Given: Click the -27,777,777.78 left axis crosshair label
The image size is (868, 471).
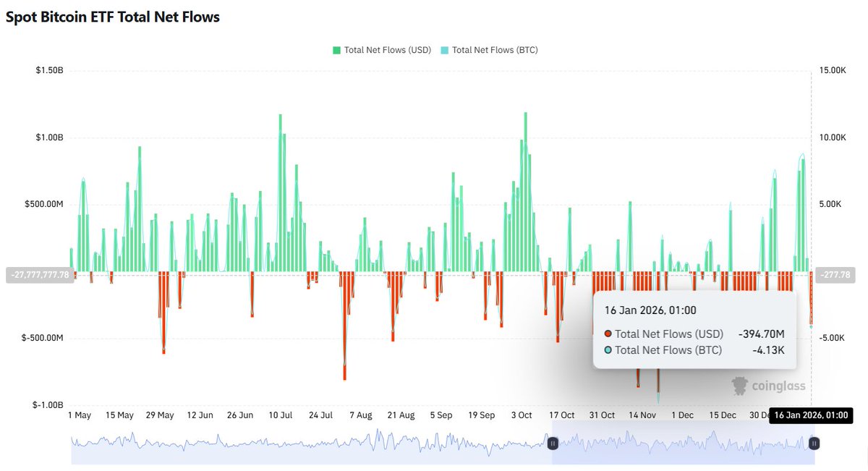Looking at the screenshot, I should 40,274.
